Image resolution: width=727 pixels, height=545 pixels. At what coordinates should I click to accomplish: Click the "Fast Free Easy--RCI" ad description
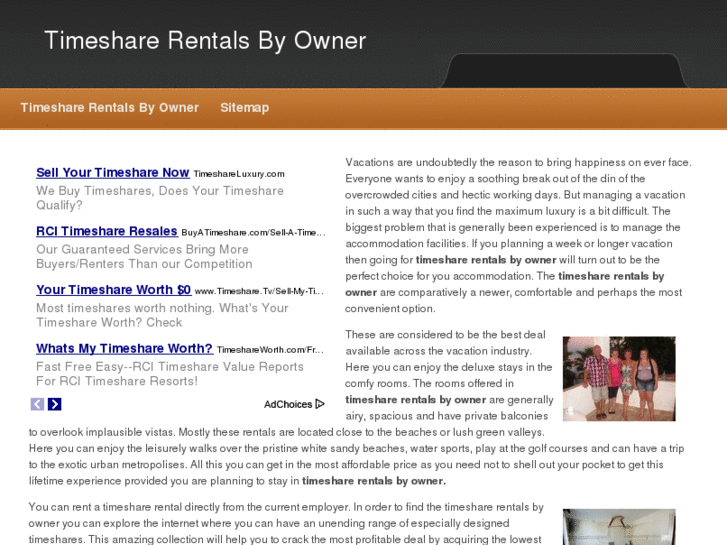(x=170, y=374)
